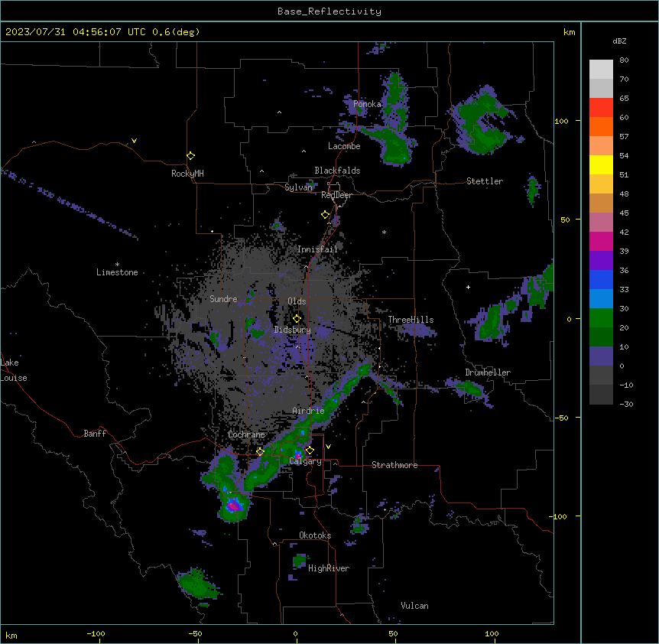Select the yellow diamond marker south of RedDeer
This screenshot has height=644, width=659.
pyautogui.click(x=326, y=215)
